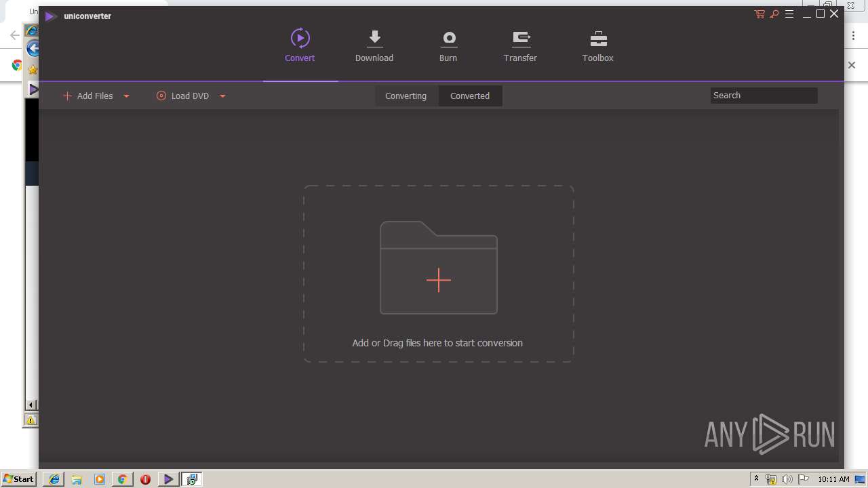Click the key registration icon
Viewport: 868px width, 488px height.
coord(774,14)
